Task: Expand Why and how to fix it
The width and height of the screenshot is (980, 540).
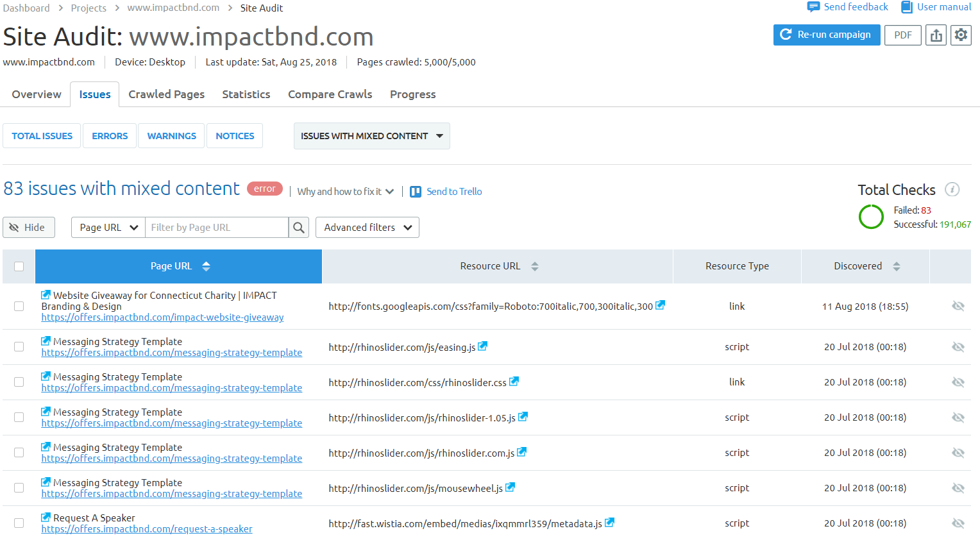Action: 345,192
